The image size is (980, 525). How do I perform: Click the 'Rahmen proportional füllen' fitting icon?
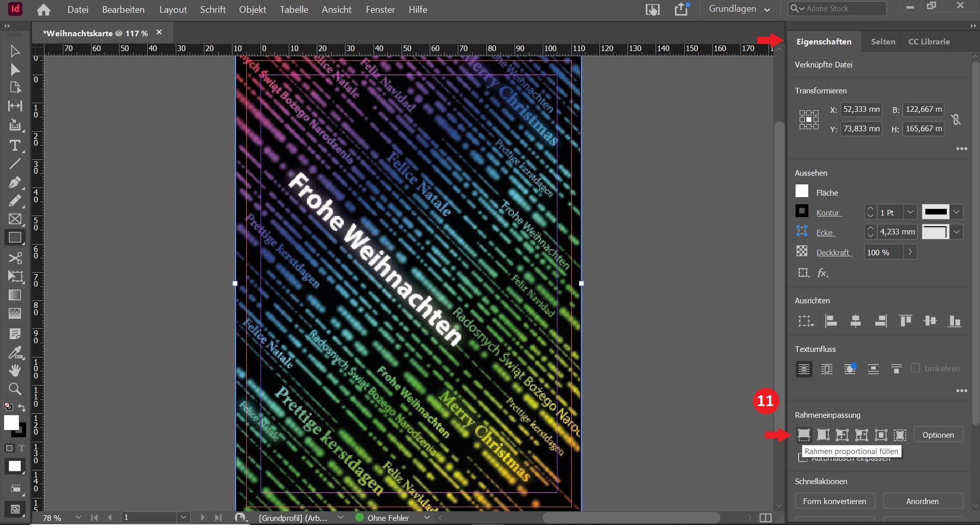pyautogui.click(x=804, y=435)
